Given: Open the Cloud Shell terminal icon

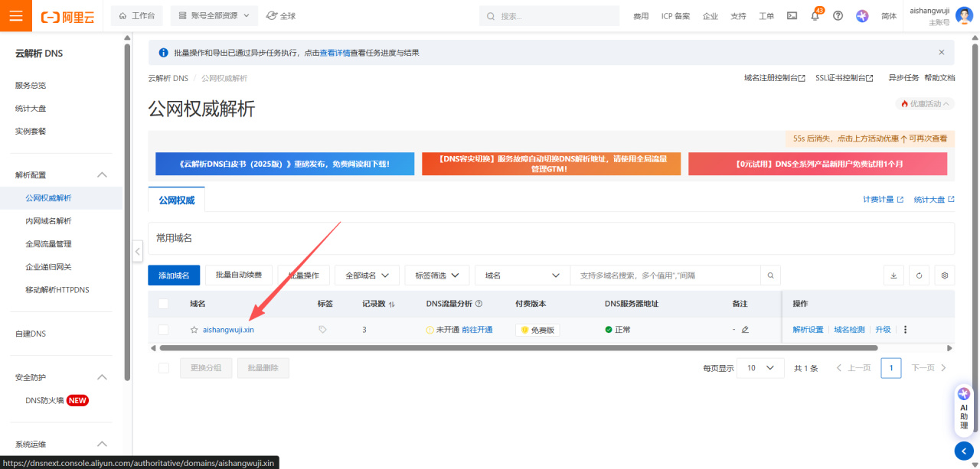Looking at the screenshot, I should [792, 16].
